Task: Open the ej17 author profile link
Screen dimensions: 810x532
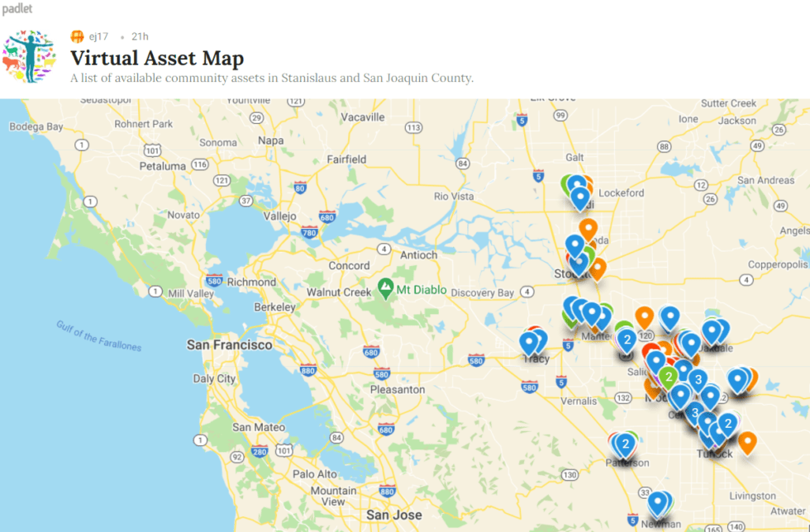Action: [98, 36]
